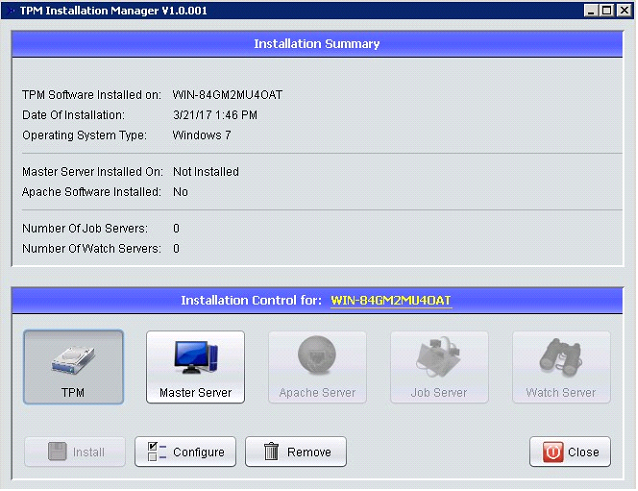Screen dimensions: 638x491
Task: Close the window using title bar X
Action: [623, 11]
